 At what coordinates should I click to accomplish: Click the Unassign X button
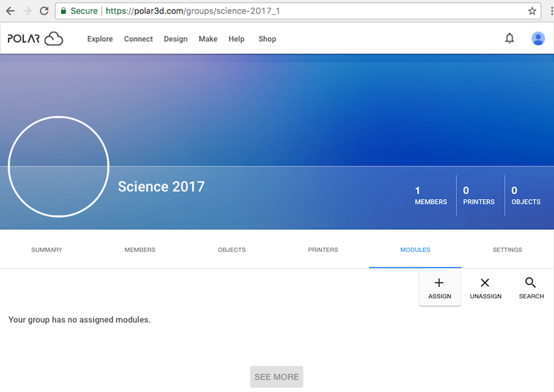(x=485, y=288)
